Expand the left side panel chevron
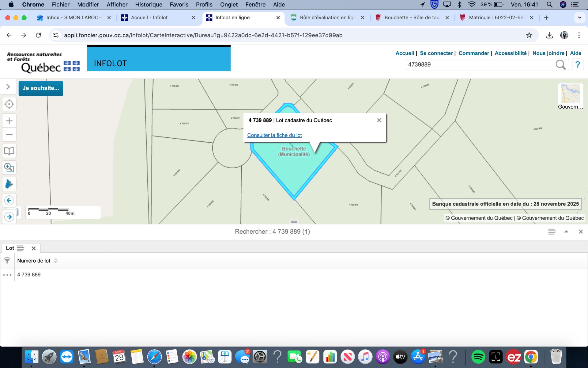588x368 pixels. click(x=8, y=87)
